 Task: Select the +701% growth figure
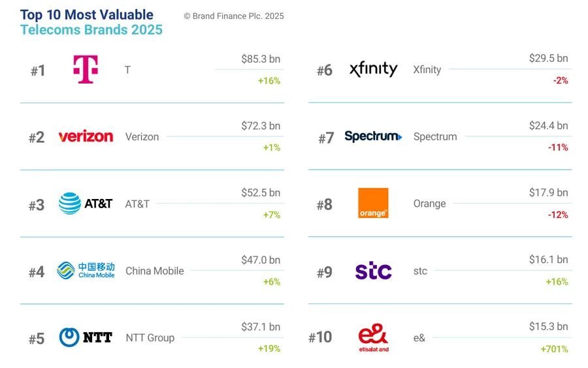click(554, 349)
